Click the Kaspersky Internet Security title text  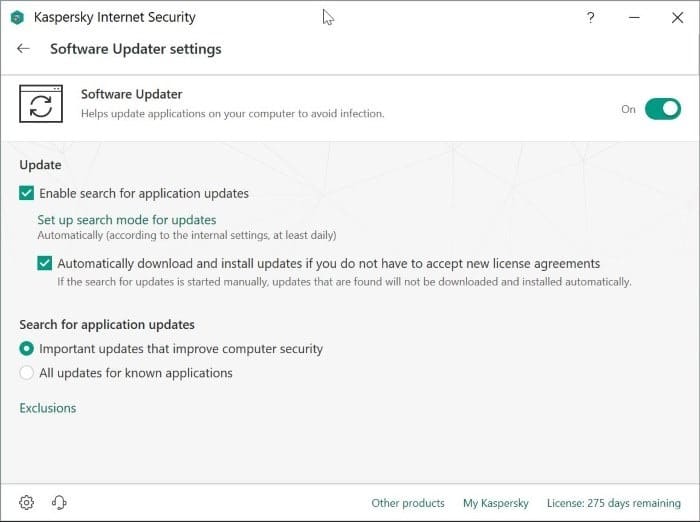click(x=115, y=17)
